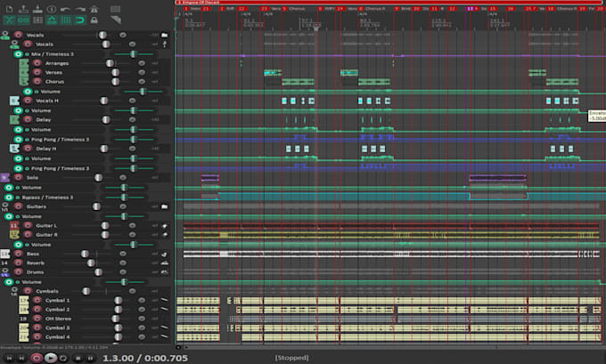
Task: Collapse the Drums folder track
Action: pyautogui.click(x=4, y=272)
